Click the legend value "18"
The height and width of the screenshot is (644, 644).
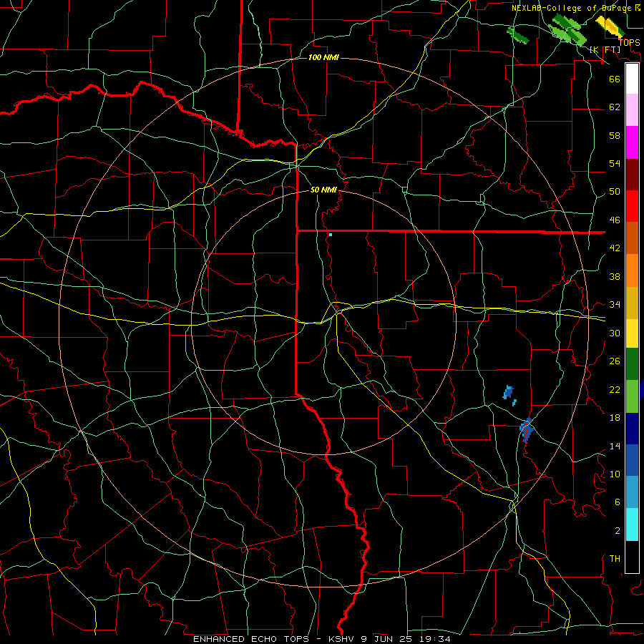pyautogui.click(x=615, y=418)
